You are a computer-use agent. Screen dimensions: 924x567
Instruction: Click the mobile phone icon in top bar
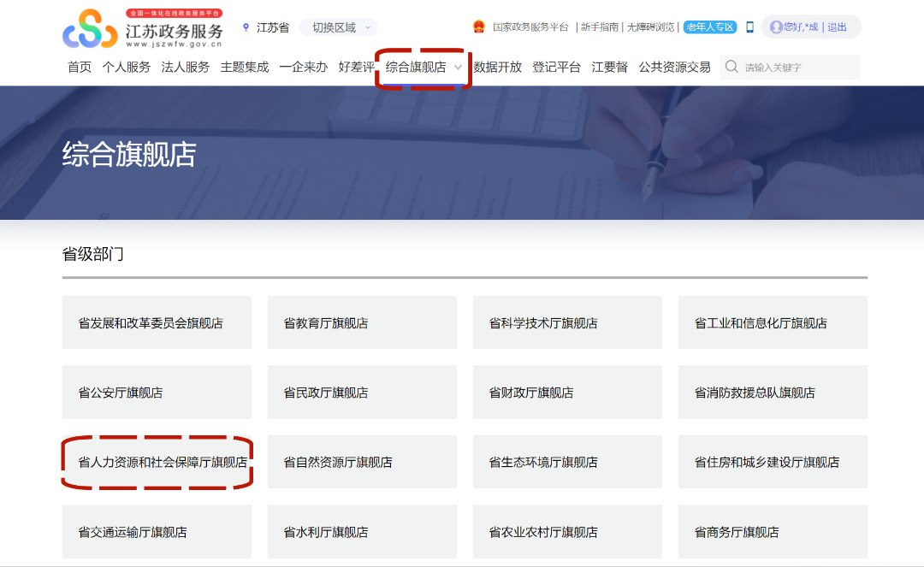click(750, 27)
